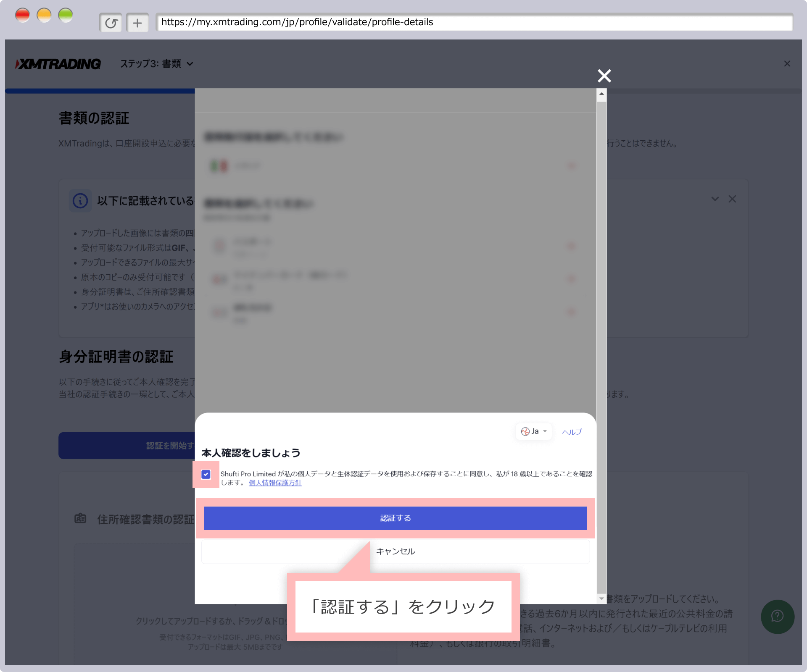Open the 個人情報保護方針 link
The height and width of the screenshot is (672, 807).
275,483
